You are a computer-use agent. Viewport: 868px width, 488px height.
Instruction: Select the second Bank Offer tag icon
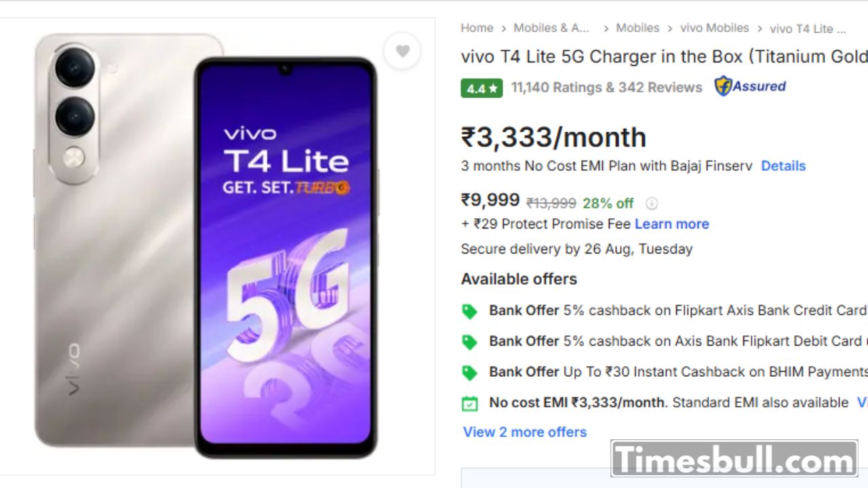click(x=469, y=342)
